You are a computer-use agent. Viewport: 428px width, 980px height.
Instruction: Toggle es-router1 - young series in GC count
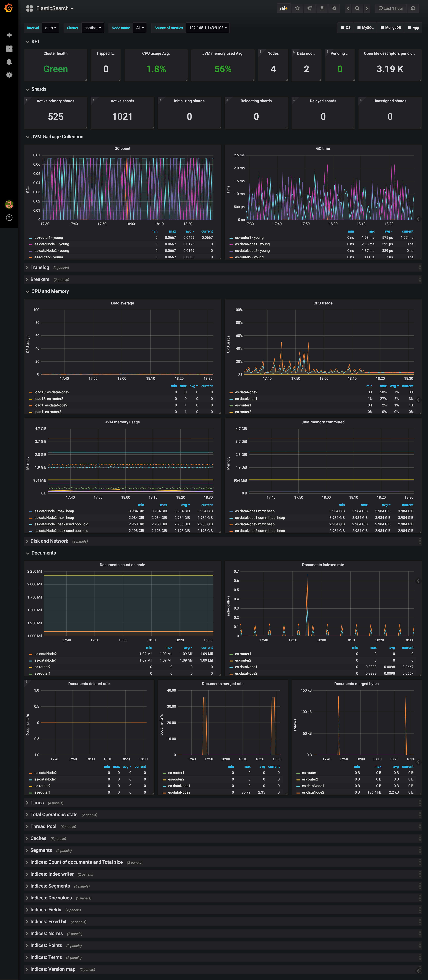pyautogui.click(x=49, y=237)
